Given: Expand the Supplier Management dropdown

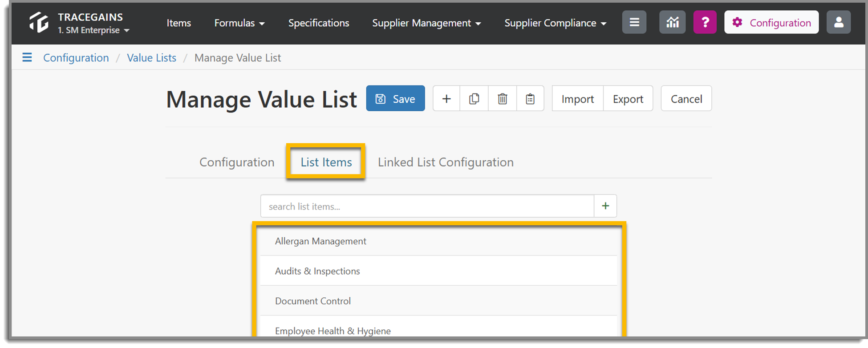Looking at the screenshot, I should pyautogui.click(x=426, y=23).
